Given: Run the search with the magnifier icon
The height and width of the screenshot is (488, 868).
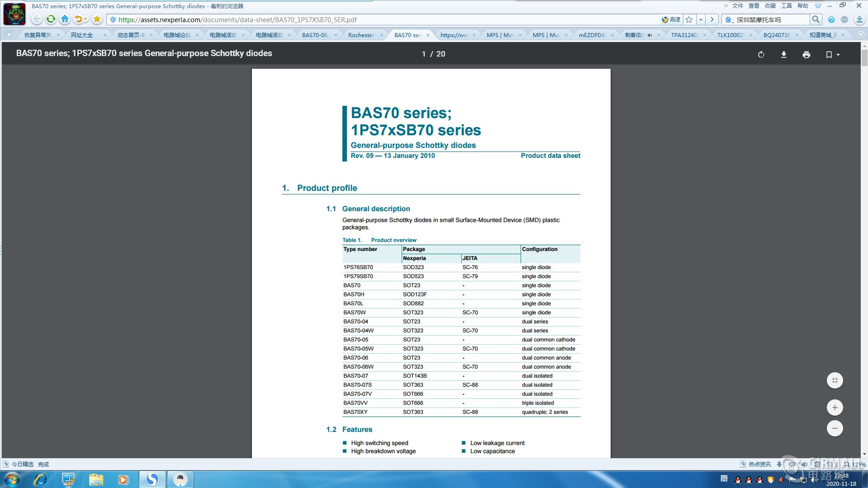Looking at the screenshot, I should coord(816,19).
